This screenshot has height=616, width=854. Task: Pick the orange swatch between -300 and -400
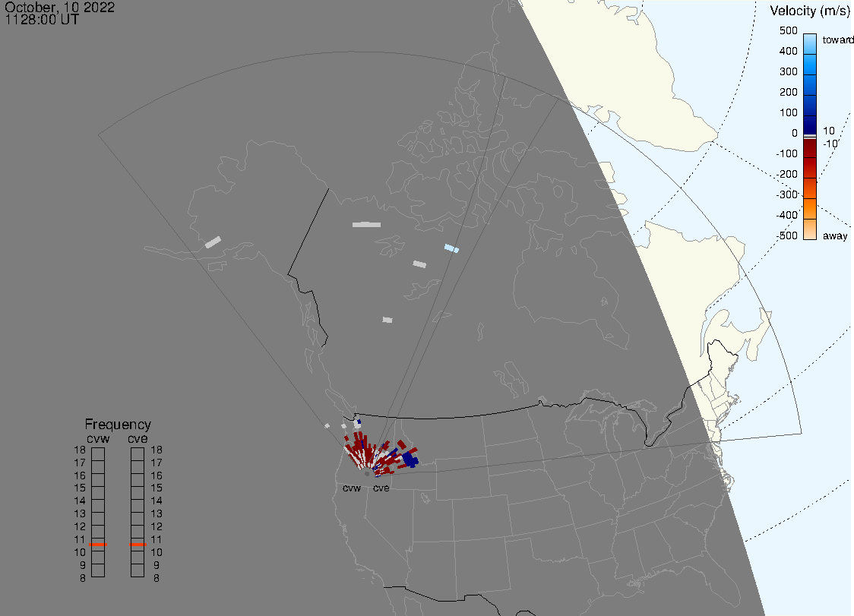point(810,209)
